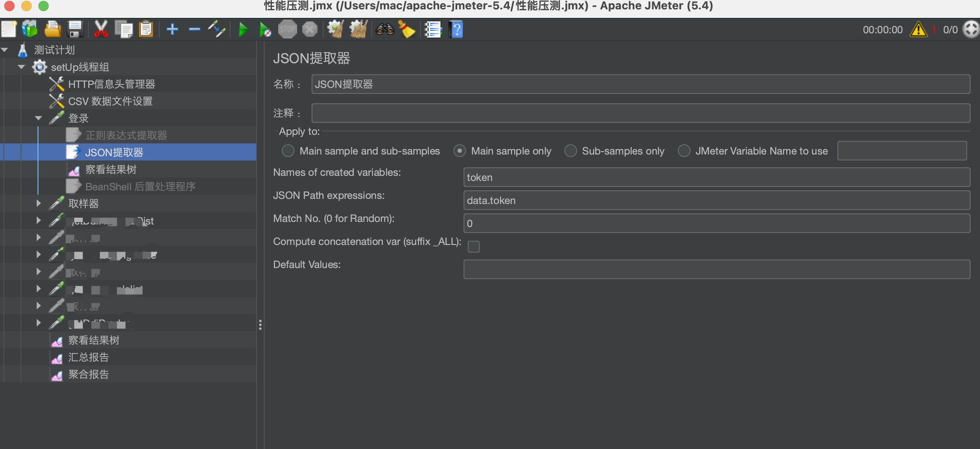Click Match No. input field
The width and height of the screenshot is (980, 449).
[x=717, y=223]
